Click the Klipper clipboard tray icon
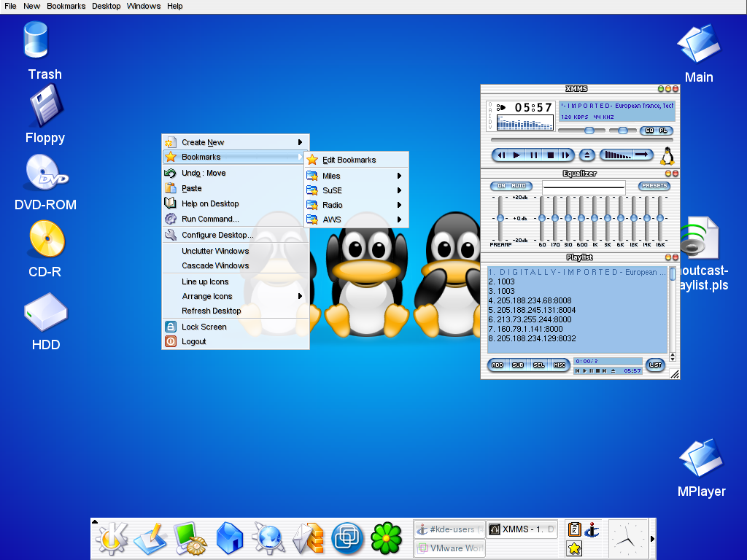This screenshot has width=747, height=560. pyautogui.click(x=575, y=529)
